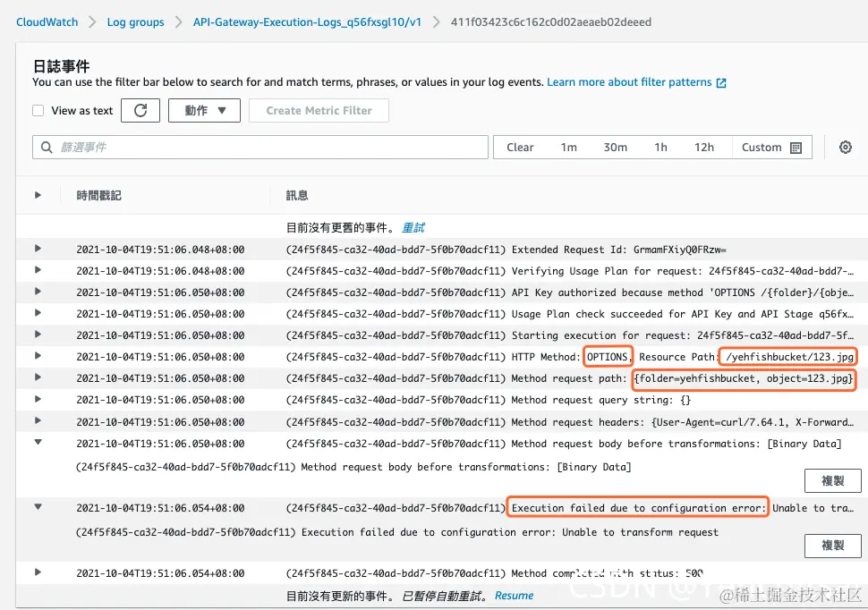Click the /yehfishbucket/123.jpg resource path text
The height and width of the screenshot is (610, 868).
pos(789,357)
